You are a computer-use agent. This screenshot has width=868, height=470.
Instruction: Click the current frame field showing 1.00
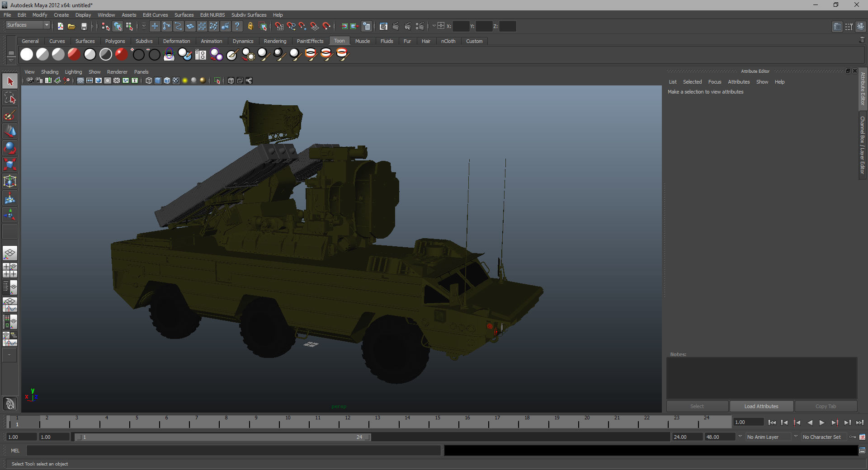(748, 422)
